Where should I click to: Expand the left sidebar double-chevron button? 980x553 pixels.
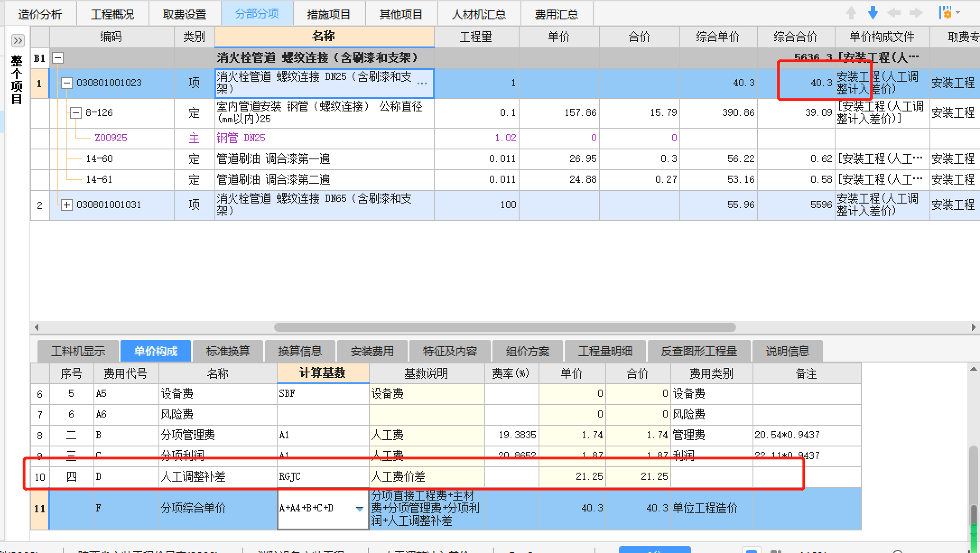(18, 41)
